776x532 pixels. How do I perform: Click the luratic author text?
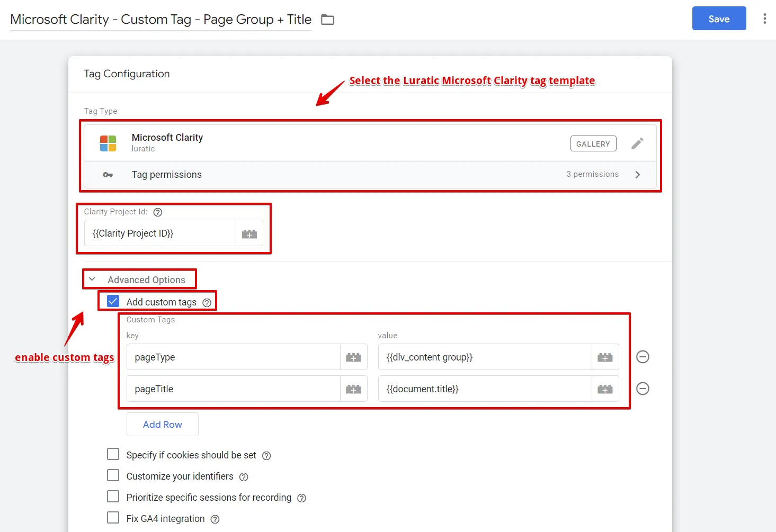tap(144, 149)
